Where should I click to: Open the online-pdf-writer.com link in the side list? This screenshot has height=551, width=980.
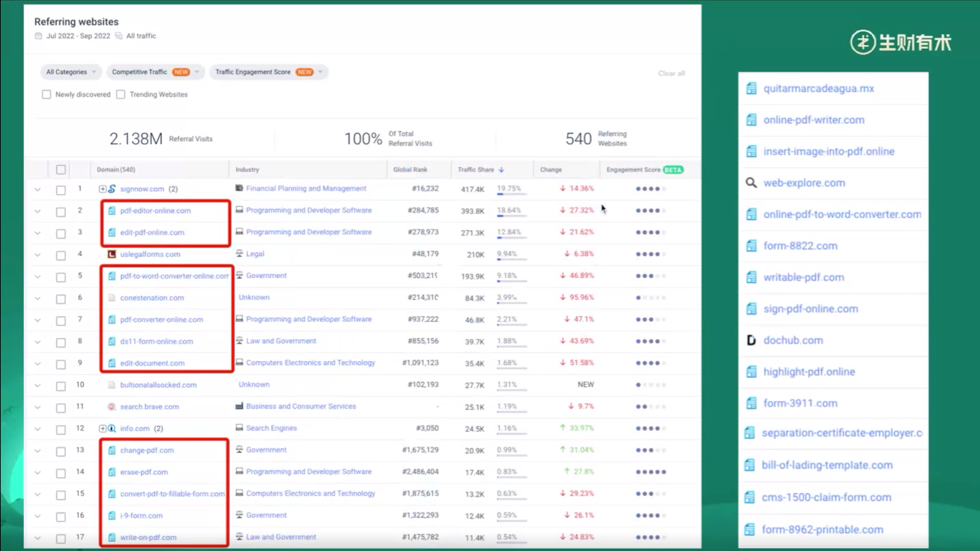click(814, 120)
